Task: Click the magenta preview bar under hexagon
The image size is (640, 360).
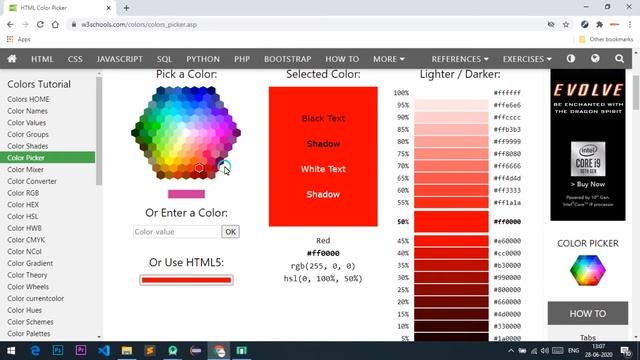Action: pyautogui.click(x=186, y=194)
